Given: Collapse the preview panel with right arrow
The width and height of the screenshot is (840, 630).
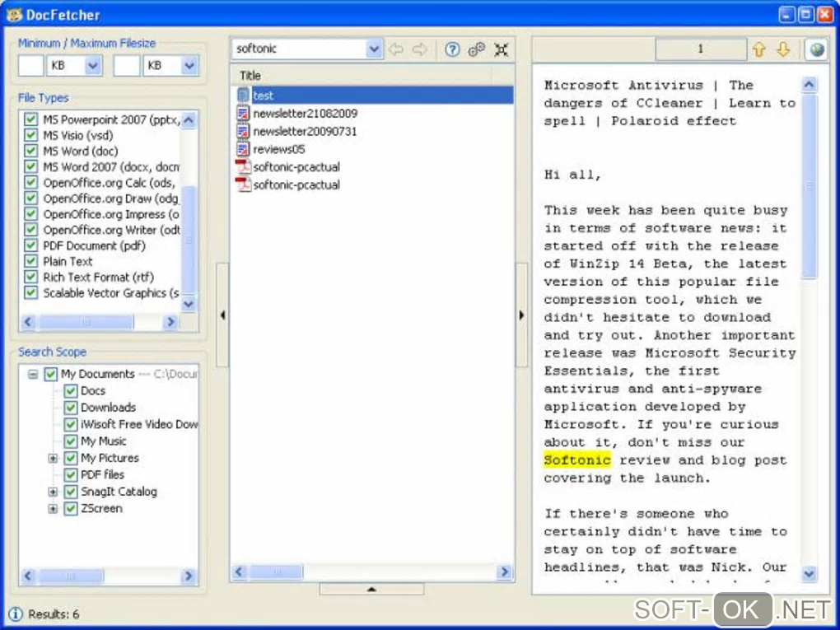Looking at the screenshot, I should coord(522,315).
